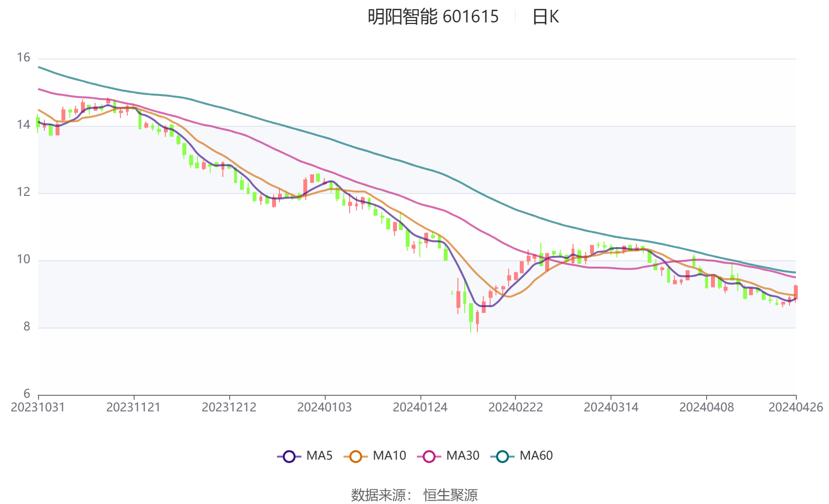The width and height of the screenshot is (829, 504).
Task: Click the 恒生聚源 data source text
Action: point(450,495)
